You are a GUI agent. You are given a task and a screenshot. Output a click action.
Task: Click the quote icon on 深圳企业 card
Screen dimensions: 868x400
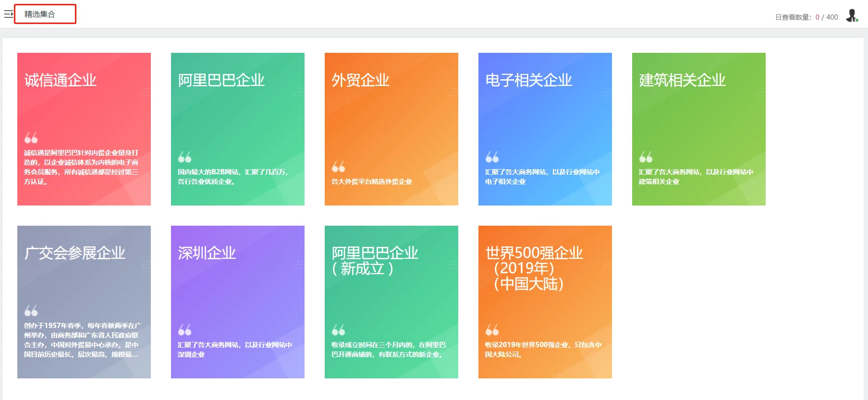click(x=185, y=330)
